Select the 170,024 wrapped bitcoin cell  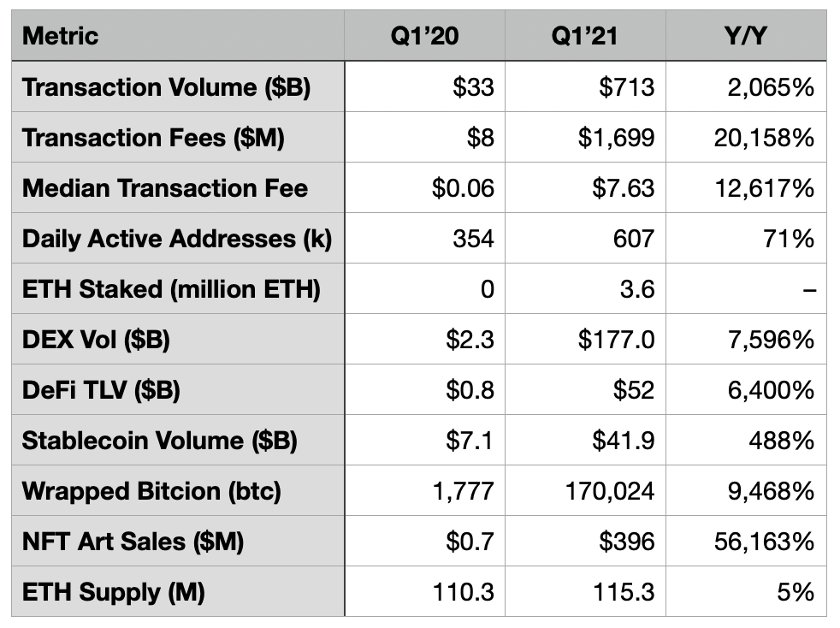(609, 491)
